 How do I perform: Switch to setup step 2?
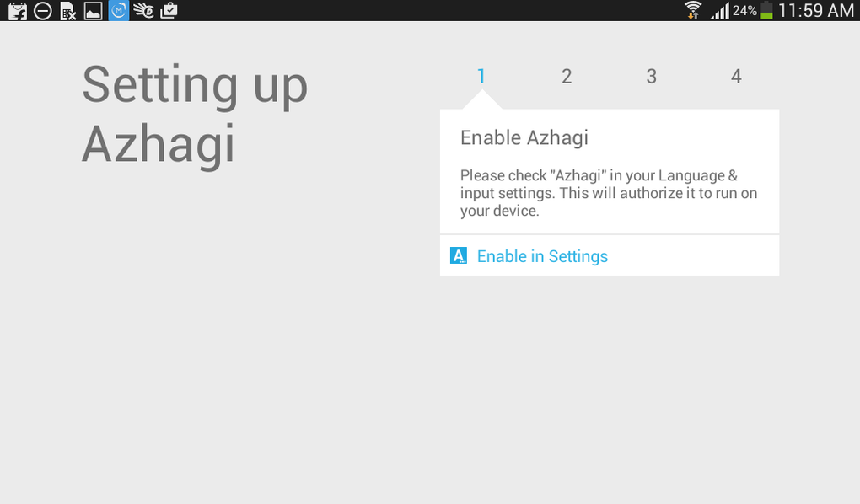pos(567,76)
